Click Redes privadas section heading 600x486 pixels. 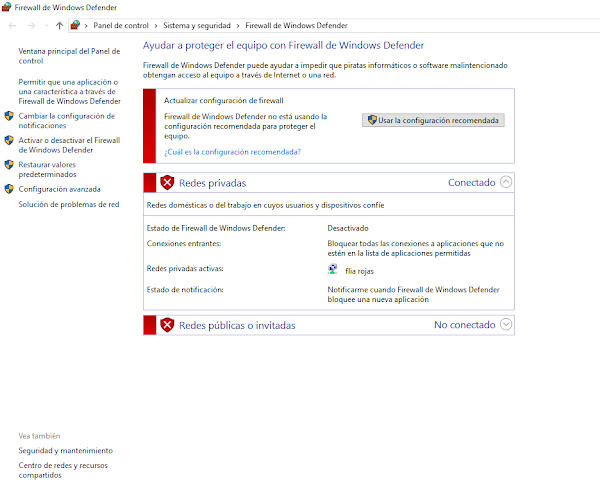(x=212, y=183)
